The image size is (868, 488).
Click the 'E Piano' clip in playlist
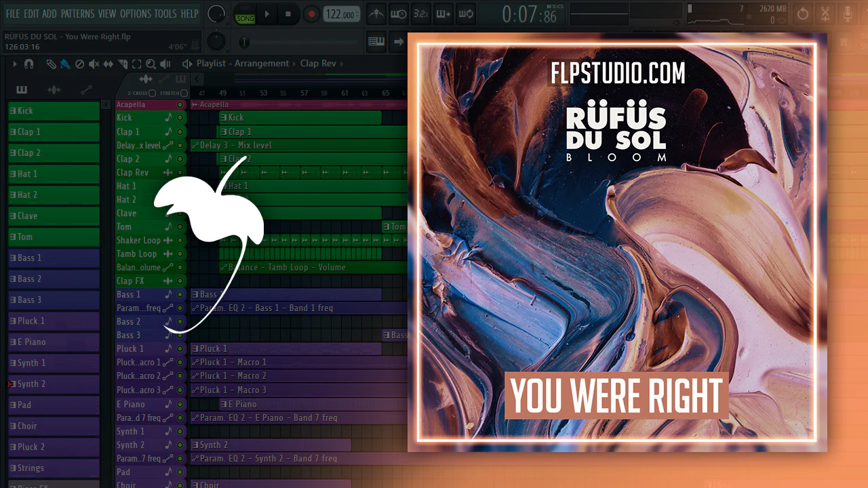pos(312,404)
